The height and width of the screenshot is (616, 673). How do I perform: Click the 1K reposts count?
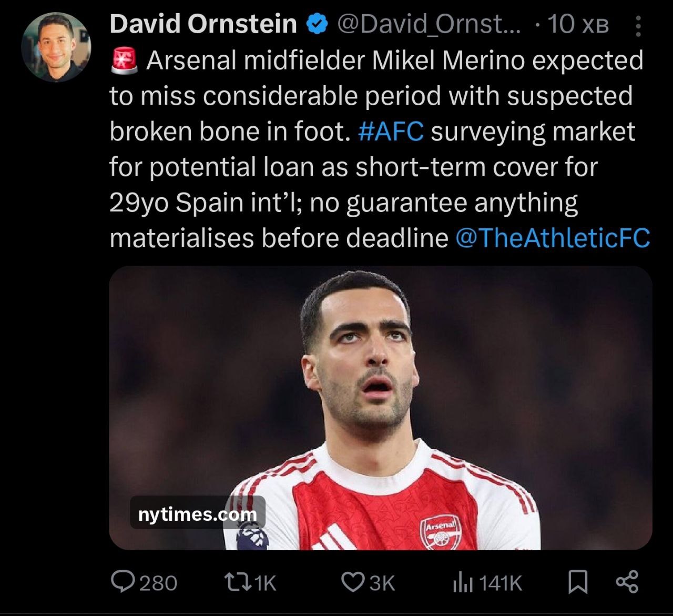point(264,583)
